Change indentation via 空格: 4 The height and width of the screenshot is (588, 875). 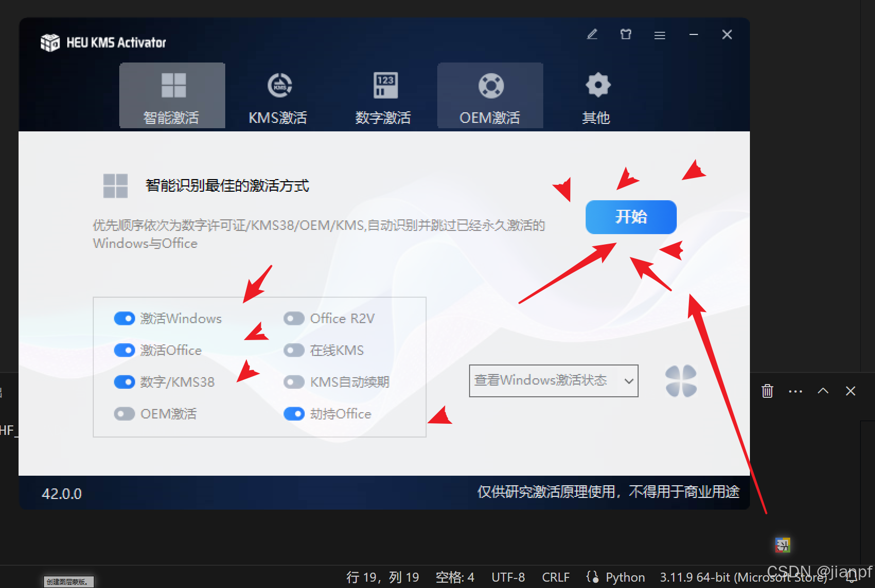455,577
